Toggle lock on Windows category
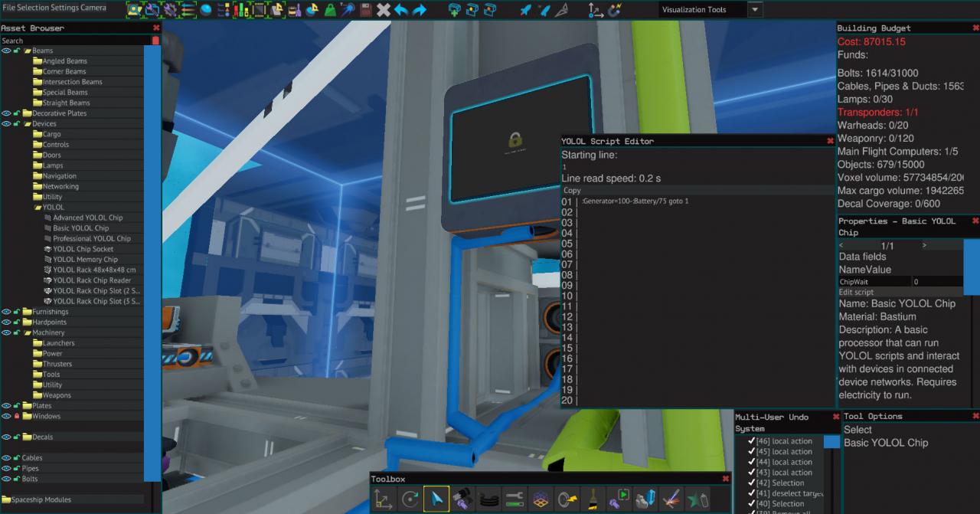980x514 pixels. [x=16, y=416]
